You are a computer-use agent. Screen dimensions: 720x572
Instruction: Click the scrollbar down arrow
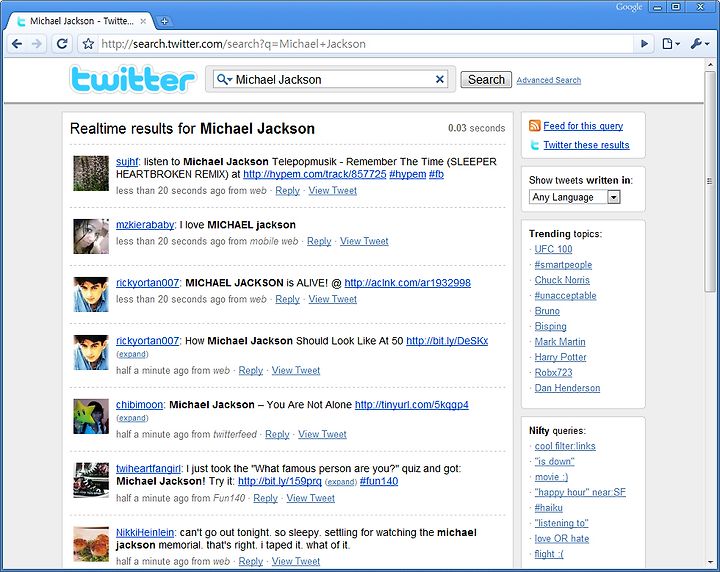[710, 563]
